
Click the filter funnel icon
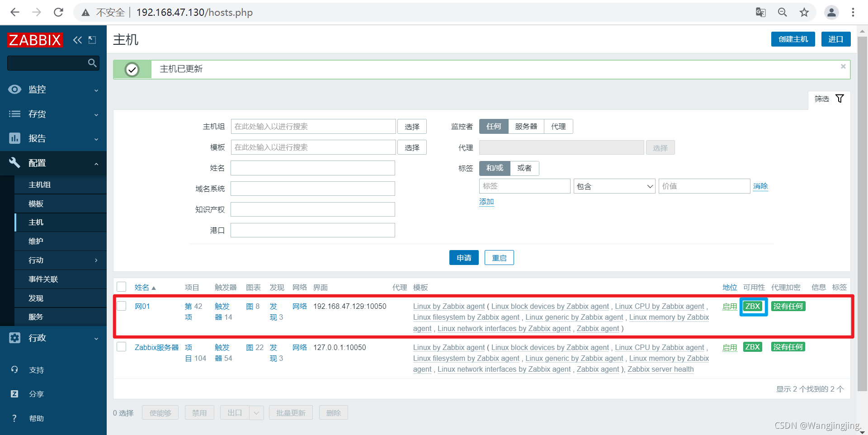(x=840, y=99)
